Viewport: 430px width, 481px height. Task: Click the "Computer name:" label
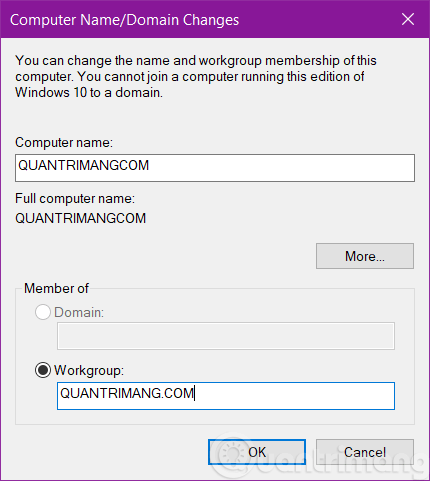tap(64, 143)
